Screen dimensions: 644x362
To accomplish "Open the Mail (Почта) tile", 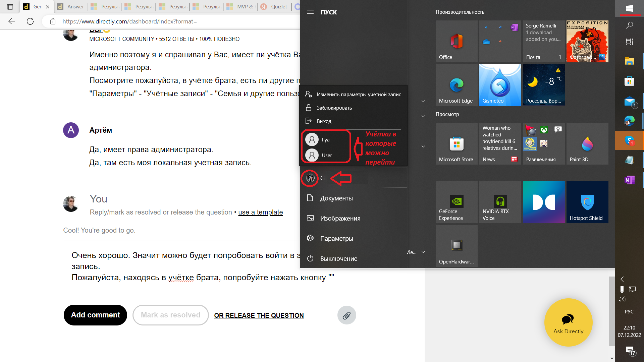I will click(x=544, y=41).
